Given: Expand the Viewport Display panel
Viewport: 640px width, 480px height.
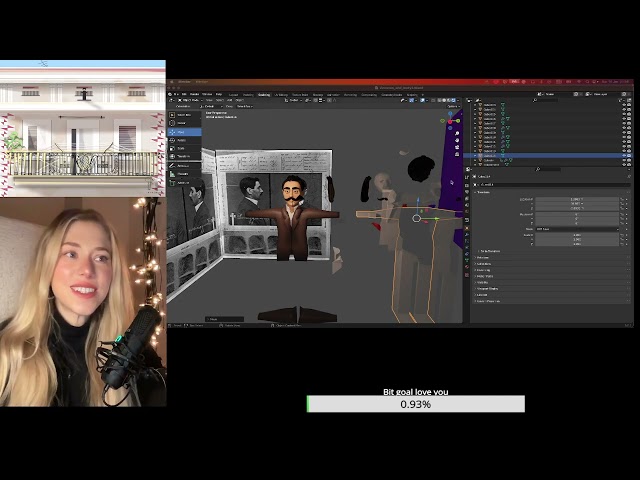Looking at the screenshot, I should [487, 289].
